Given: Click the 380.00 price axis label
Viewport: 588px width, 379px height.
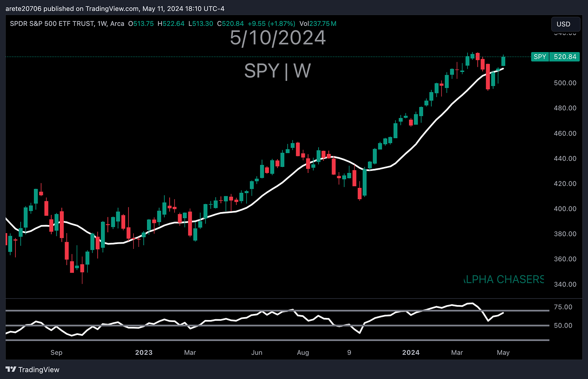Looking at the screenshot, I should click(565, 234).
